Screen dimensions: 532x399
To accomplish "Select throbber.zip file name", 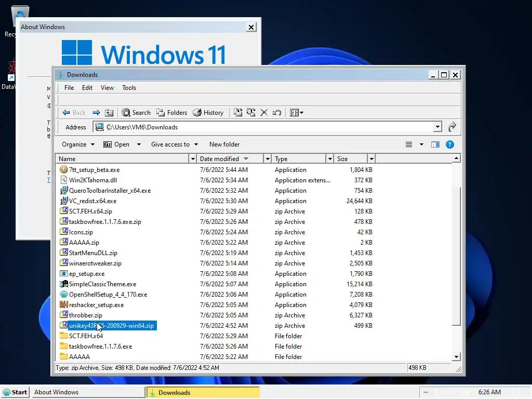I will [86, 315].
